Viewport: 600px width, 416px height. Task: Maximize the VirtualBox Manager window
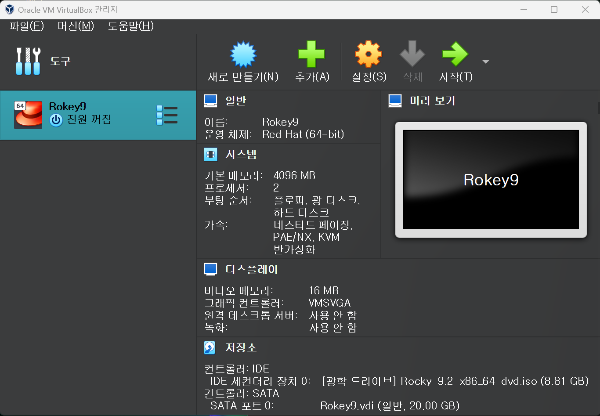[x=554, y=10]
